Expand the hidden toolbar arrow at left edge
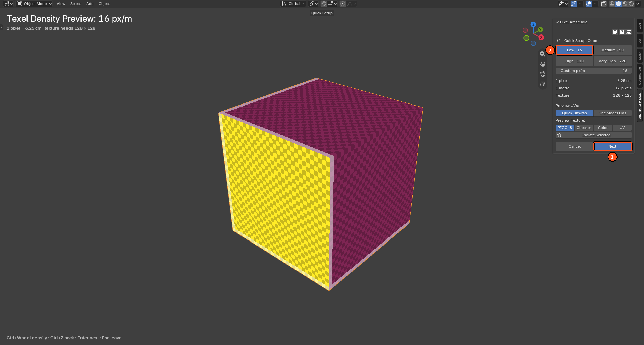644x345 pixels. click(1, 27)
